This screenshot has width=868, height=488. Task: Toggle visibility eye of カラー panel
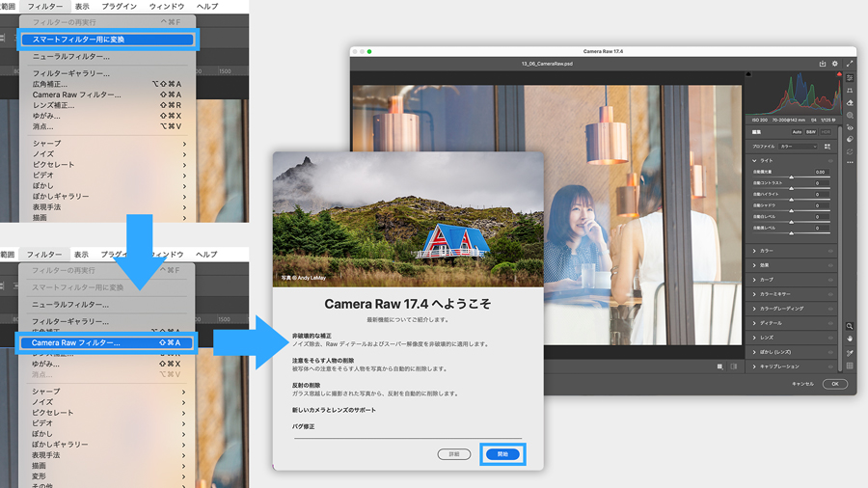tap(830, 251)
